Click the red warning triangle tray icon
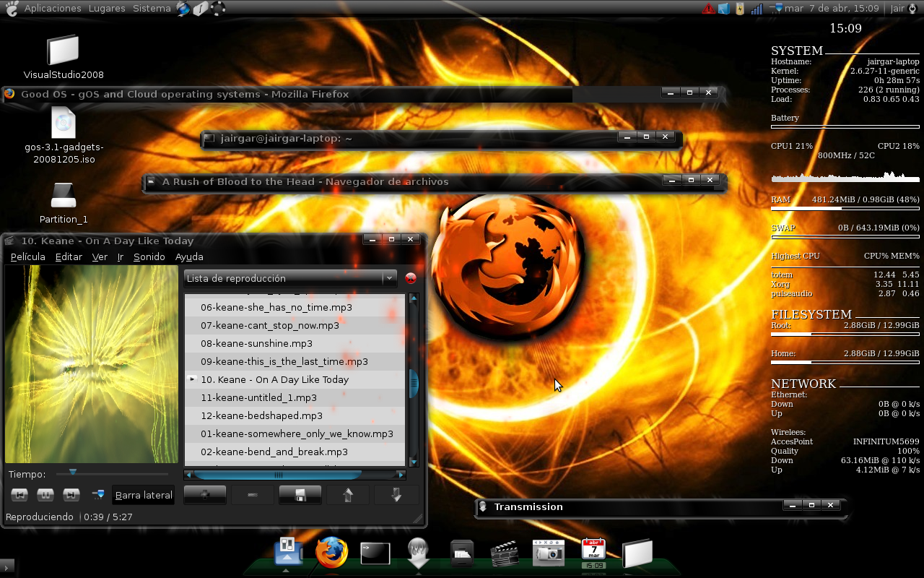Screen dimensions: 924x578 (709, 9)
